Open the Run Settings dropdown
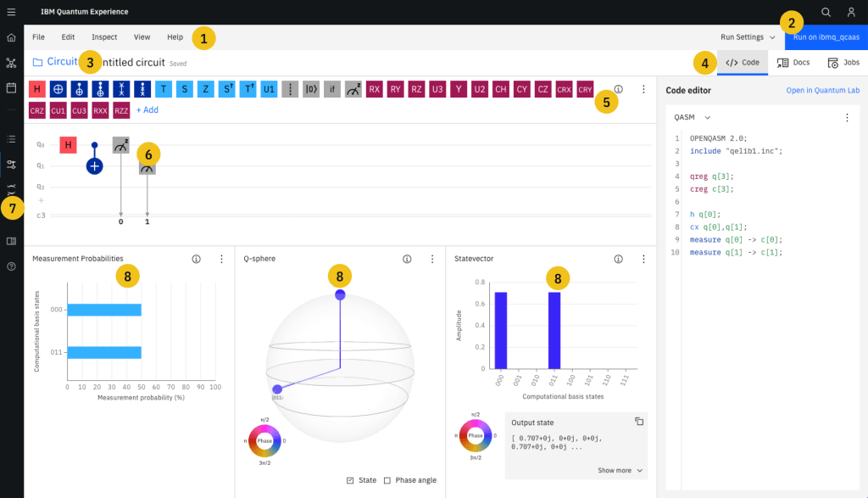868x498 pixels. (x=744, y=37)
